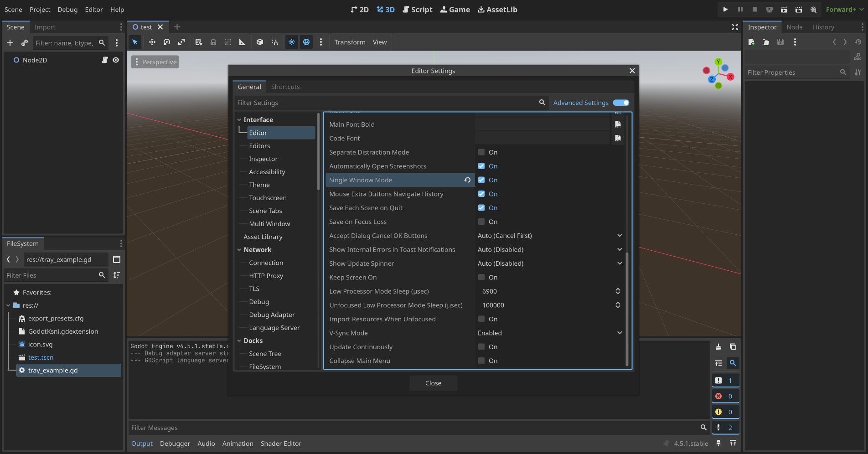This screenshot has height=454, width=868.
Task: Toggle the sun preview lighting icon
Action: click(x=291, y=42)
